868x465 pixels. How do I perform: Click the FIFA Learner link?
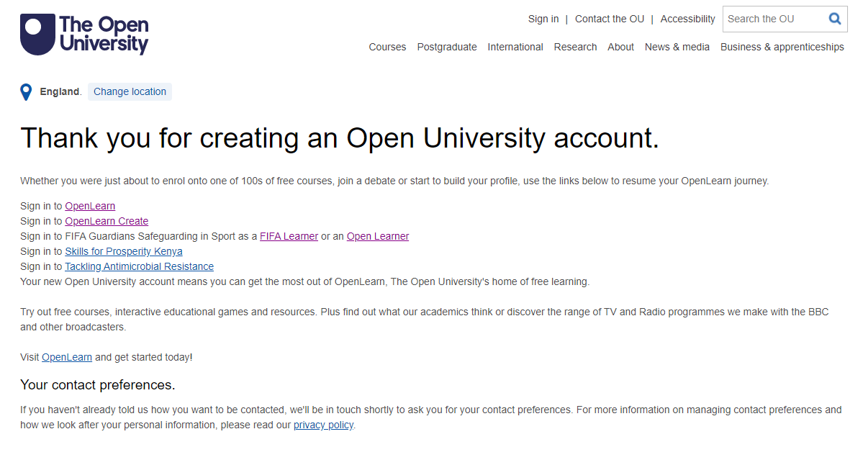pos(289,236)
